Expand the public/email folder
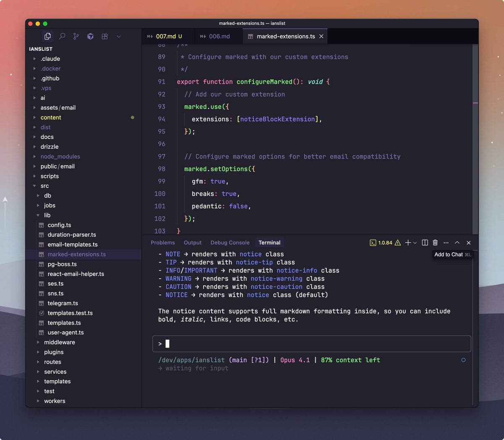Viewport: 504px width, 440px height. [x=83, y=166]
